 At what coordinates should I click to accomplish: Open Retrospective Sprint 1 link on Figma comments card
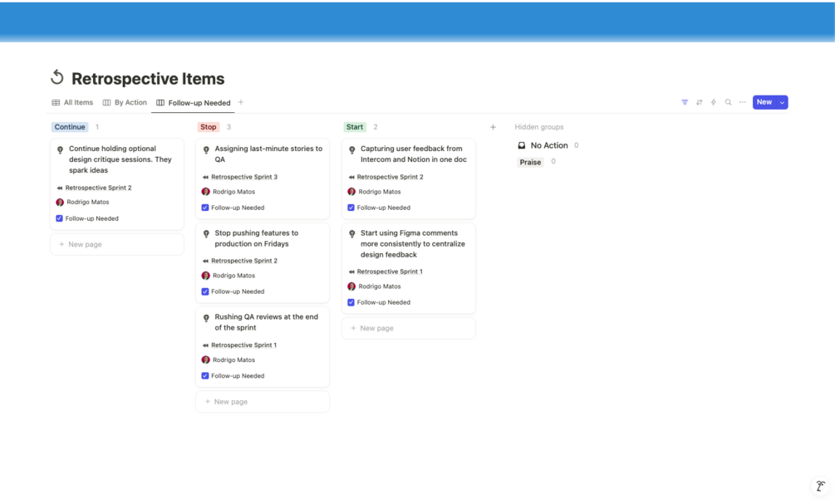click(390, 272)
